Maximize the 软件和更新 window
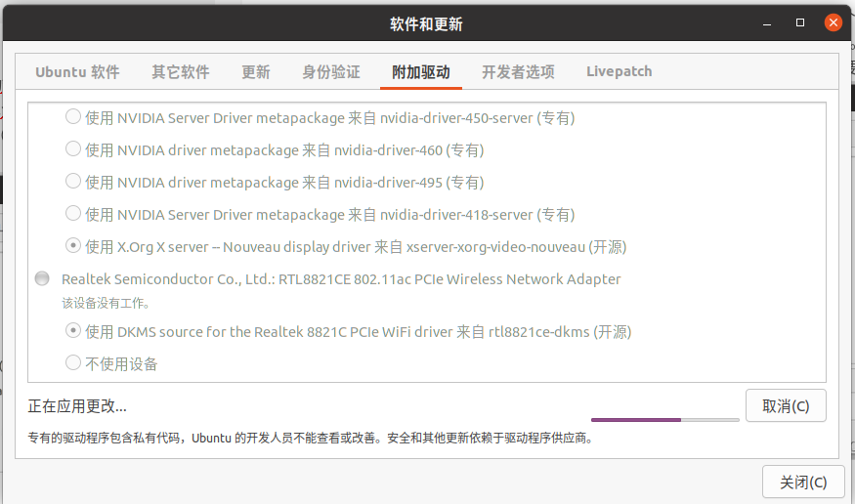The width and height of the screenshot is (855, 504). pos(800,22)
